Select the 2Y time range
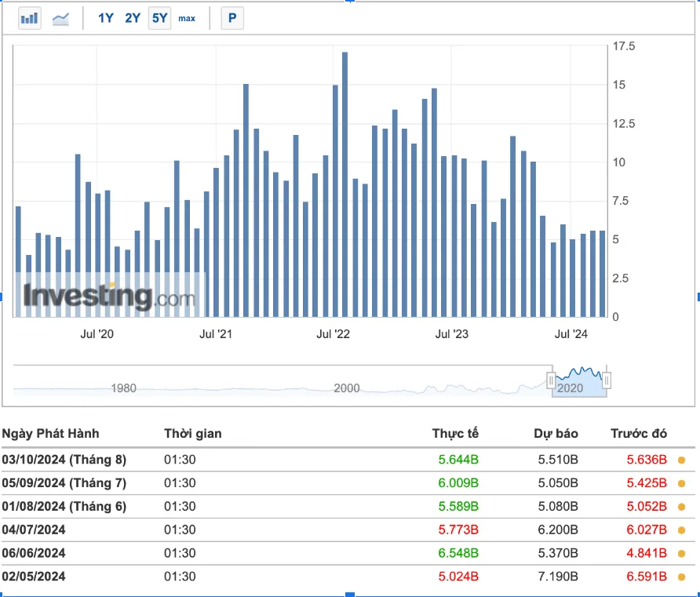700x597 pixels. [133, 18]
